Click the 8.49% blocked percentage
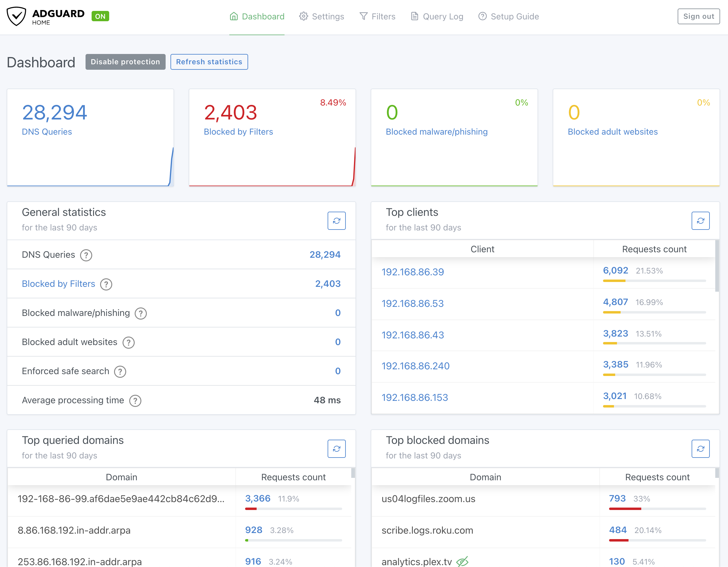 click(x=333, y=102)
